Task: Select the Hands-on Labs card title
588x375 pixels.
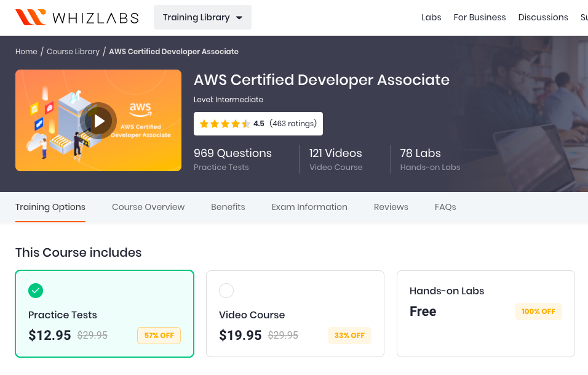Action: [x=447, y=291]
